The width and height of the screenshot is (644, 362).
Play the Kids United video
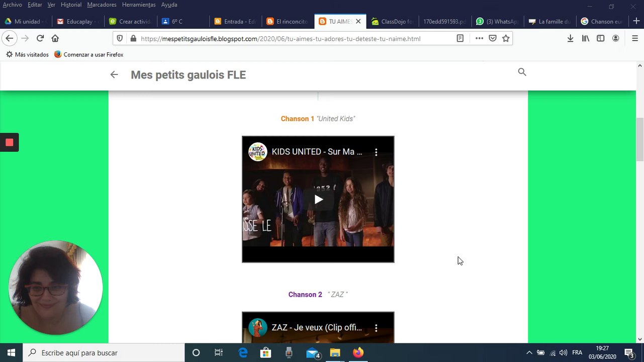318,200
